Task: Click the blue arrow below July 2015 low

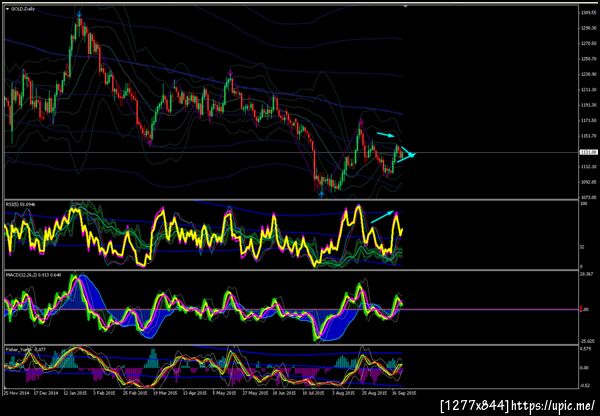Action: pyautogui.click(x=321, y=194)
